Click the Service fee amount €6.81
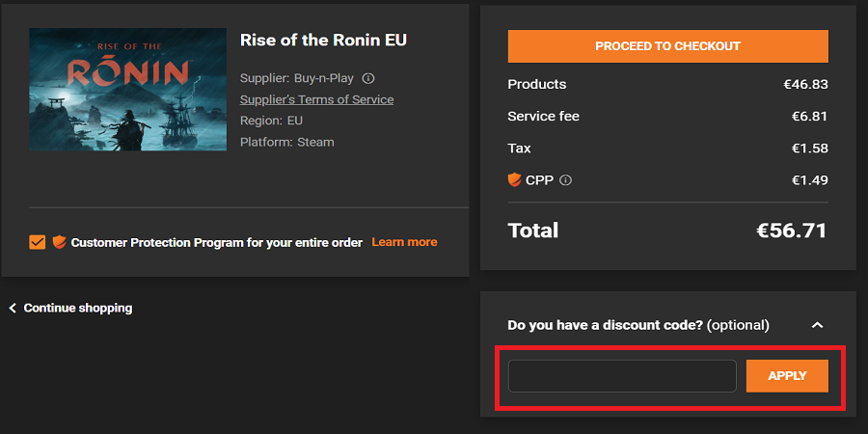 coord(809,116)
